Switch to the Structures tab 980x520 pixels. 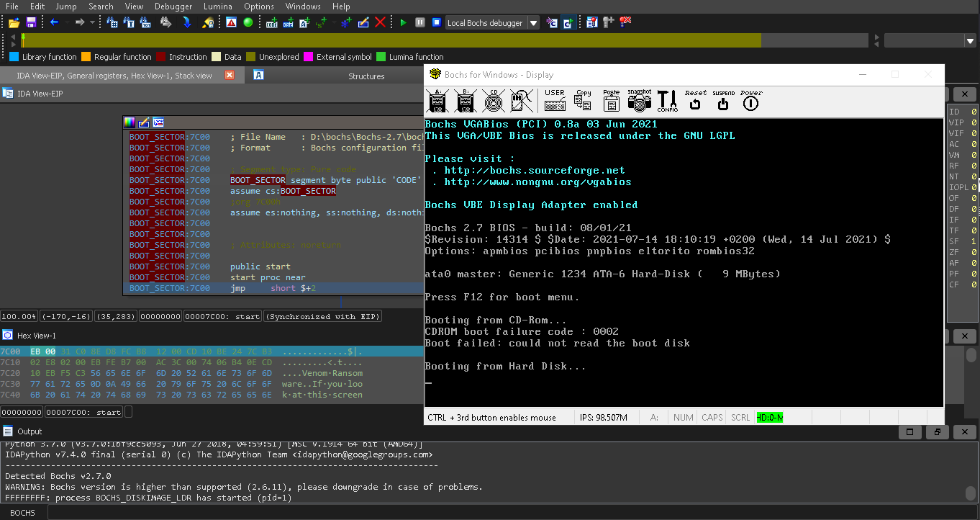pos(366,76)
